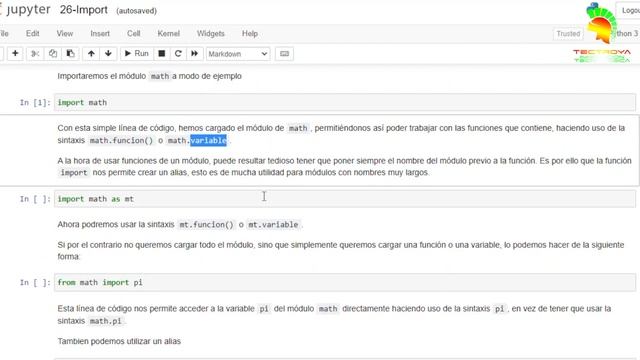
Task: Open the Widgets menu
Action: tap(211, 33)
